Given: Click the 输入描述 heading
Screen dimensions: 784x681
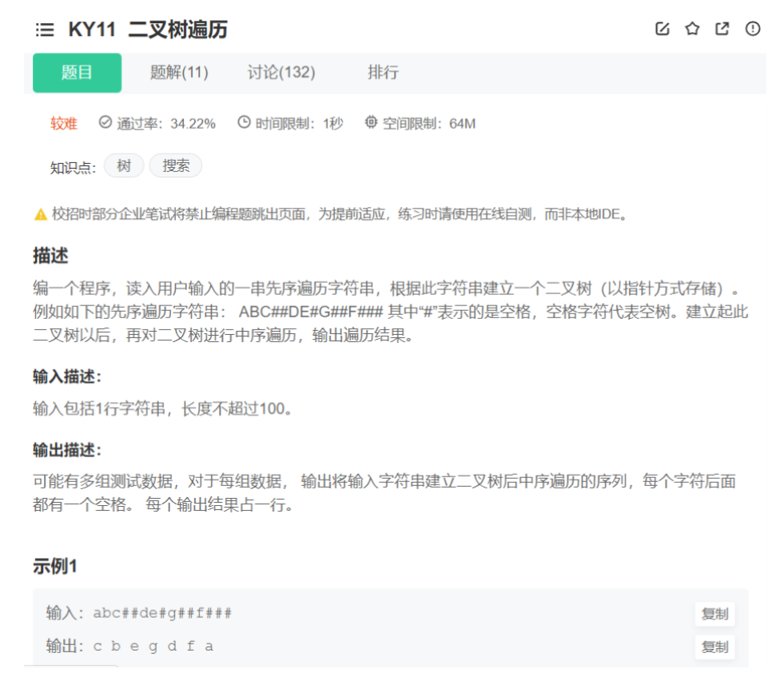Looking at the screenshot, I should click(67, 376).
